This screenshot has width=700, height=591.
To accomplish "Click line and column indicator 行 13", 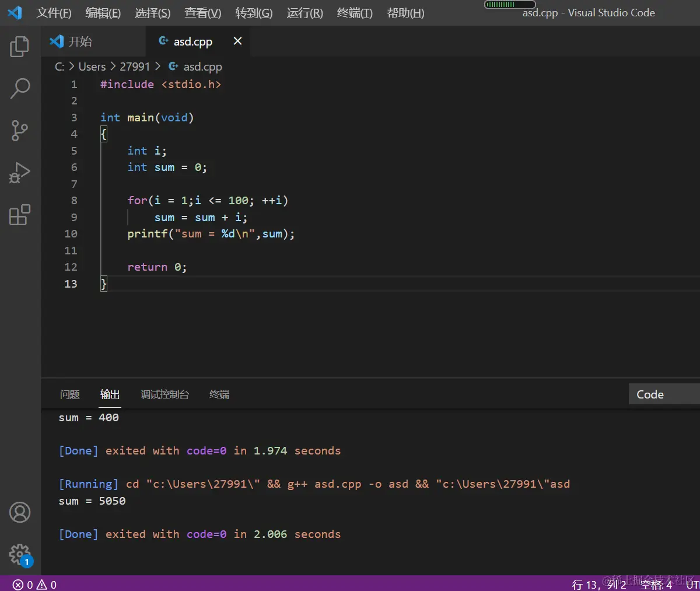I will pyautogui.click(x=599, y=585).
